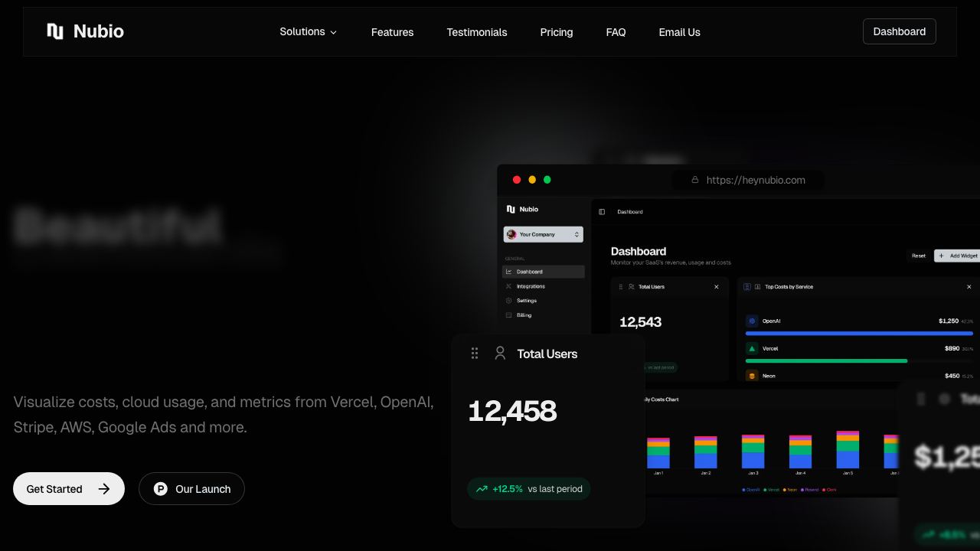Click the Vercel service icon

pyautogui.click(x=752, y=348)
